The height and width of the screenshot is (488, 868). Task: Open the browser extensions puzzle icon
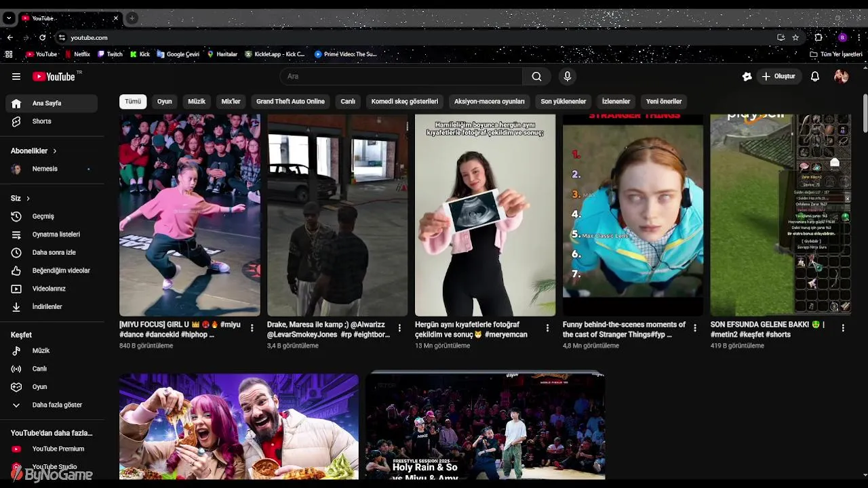pos(818,38)
